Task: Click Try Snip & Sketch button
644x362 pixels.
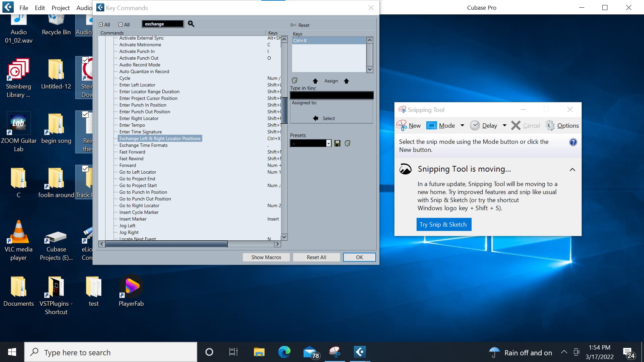Action: (x=443, y=224)
